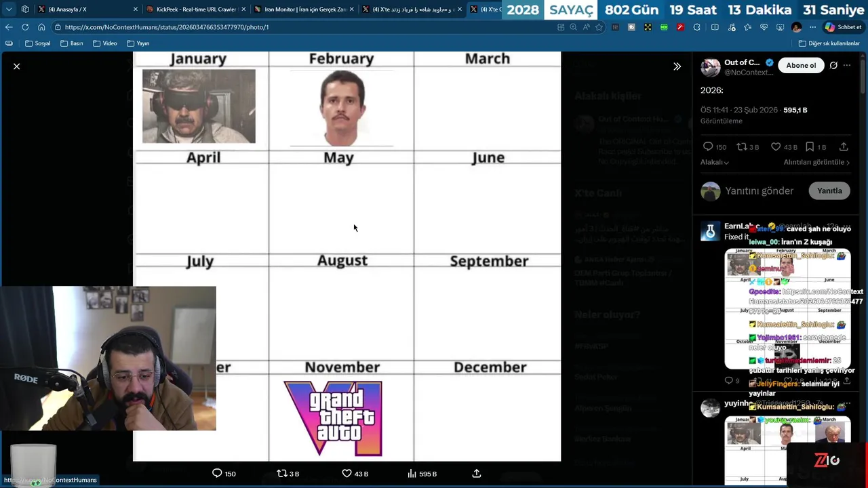Click the Abone ol button

pos(801,65)
